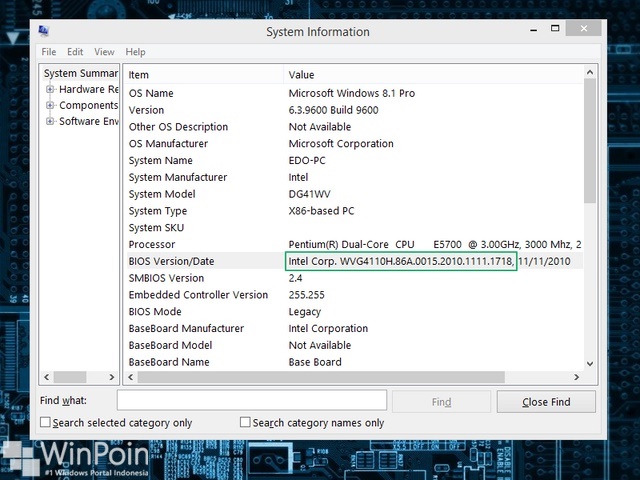Select the Embedded Controller Version row
Image resolution: width=640 pixels, height=480 pixels.
[x=353, y=295]
